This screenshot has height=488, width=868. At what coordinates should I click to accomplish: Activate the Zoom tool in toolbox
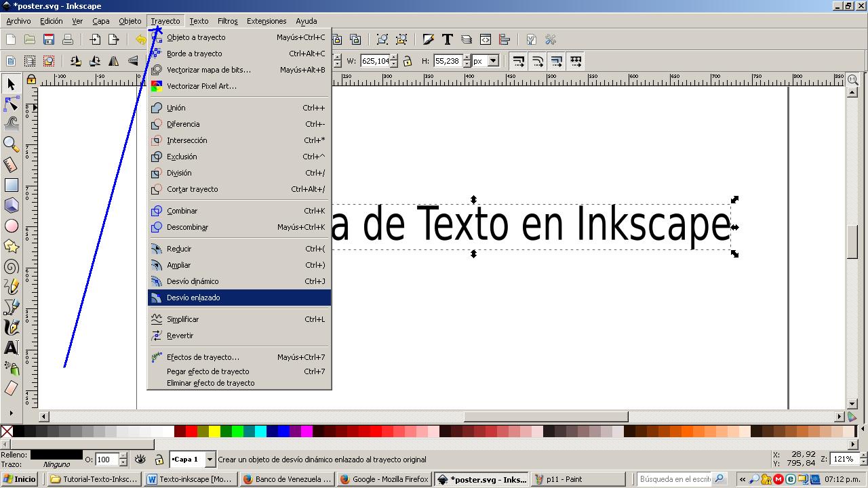[11, 144]
